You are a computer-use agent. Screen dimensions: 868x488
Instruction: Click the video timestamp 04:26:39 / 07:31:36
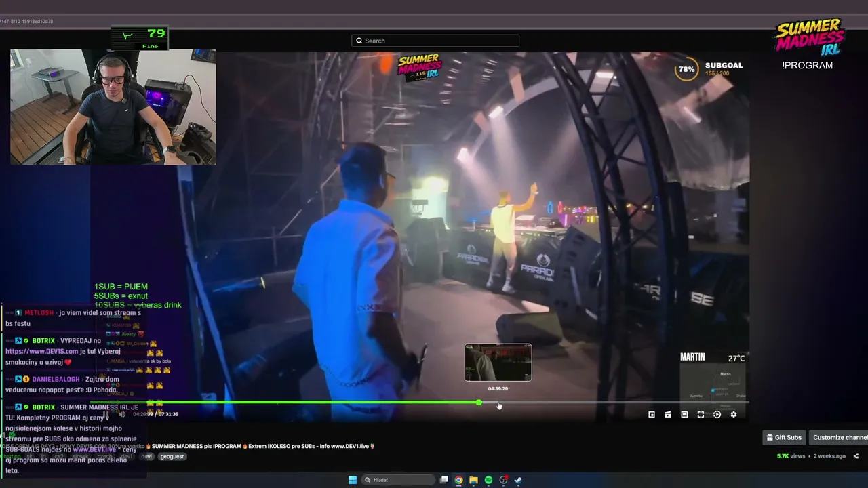coord(155,414)
